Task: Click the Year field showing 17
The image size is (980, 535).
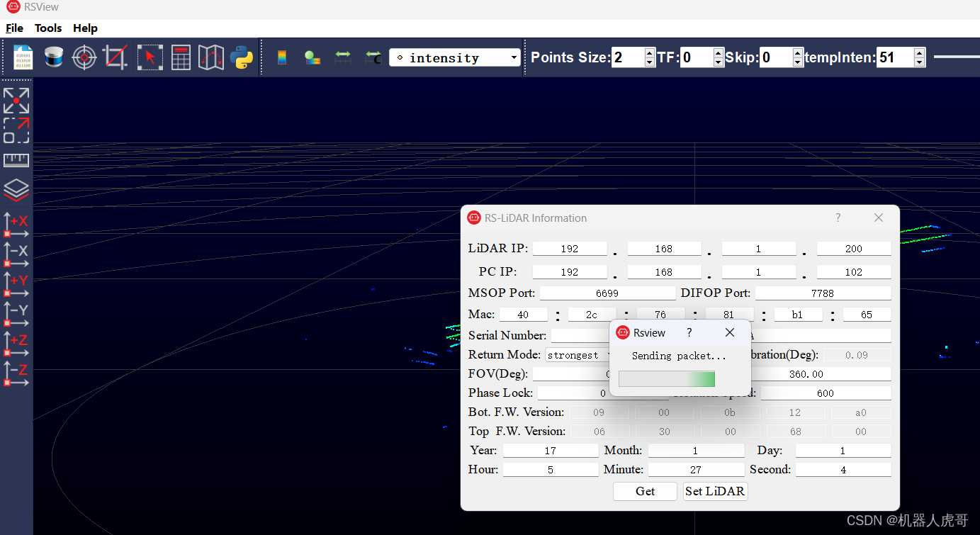Action: tap(551, 451)
